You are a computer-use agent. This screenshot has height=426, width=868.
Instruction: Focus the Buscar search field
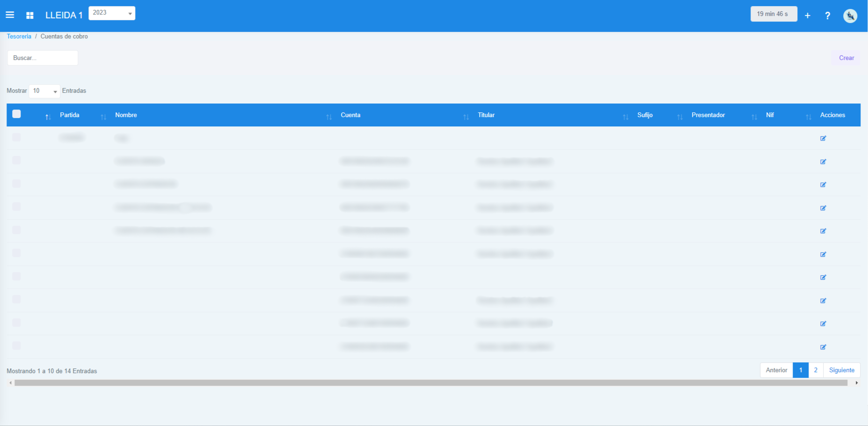click(43, 58)
